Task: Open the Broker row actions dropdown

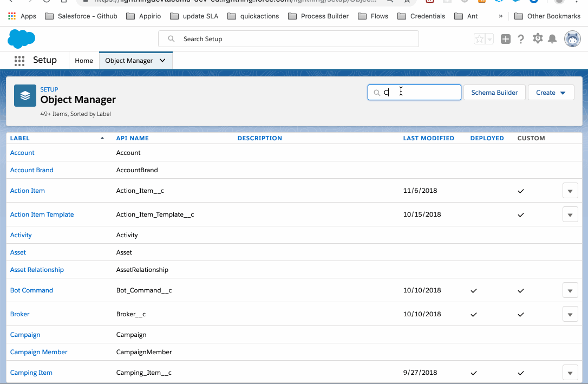Action: pos(570,314)
